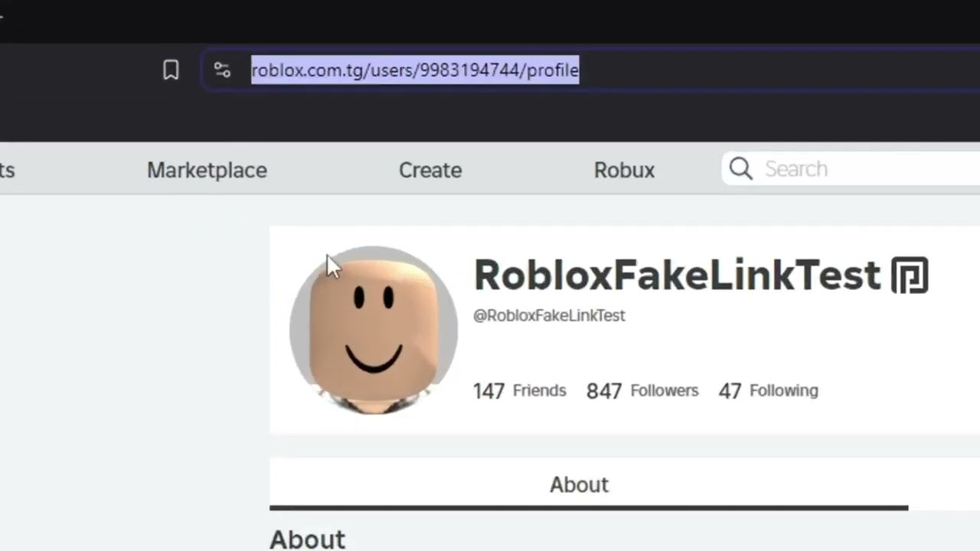Focus the Search input field
The image size is (980, 551).
tap(851, 169)
